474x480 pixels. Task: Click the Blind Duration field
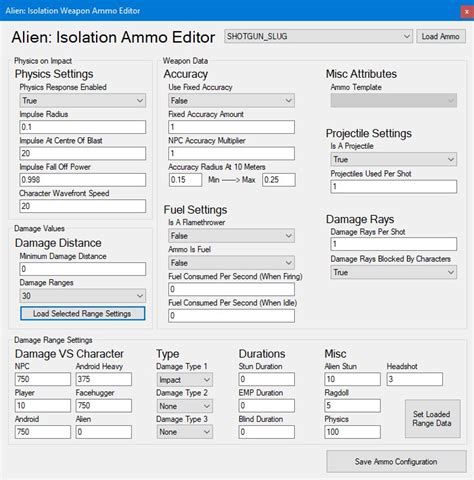point(267,432)
